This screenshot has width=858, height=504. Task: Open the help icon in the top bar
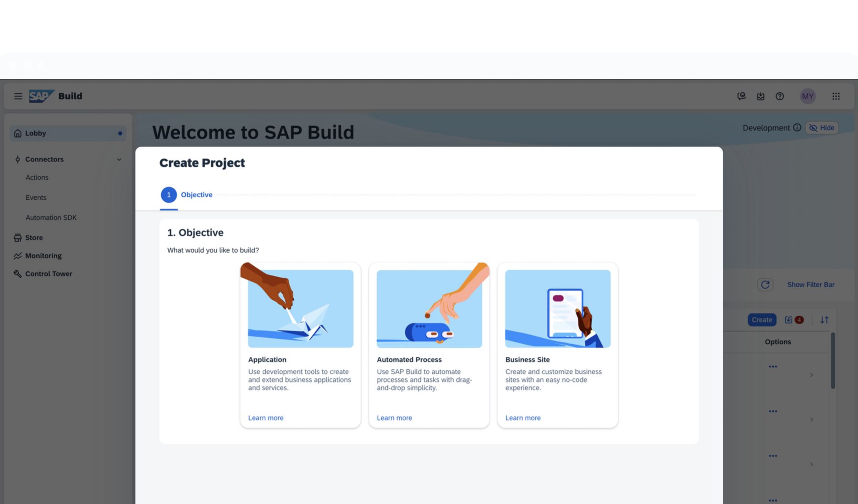click(780, 96)
